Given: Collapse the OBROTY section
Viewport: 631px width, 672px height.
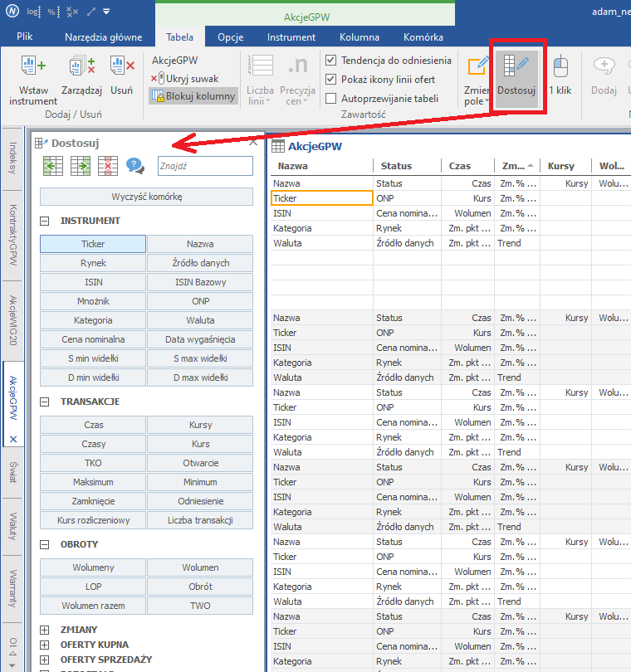Looking at the screenshot, I should point(44,545).
